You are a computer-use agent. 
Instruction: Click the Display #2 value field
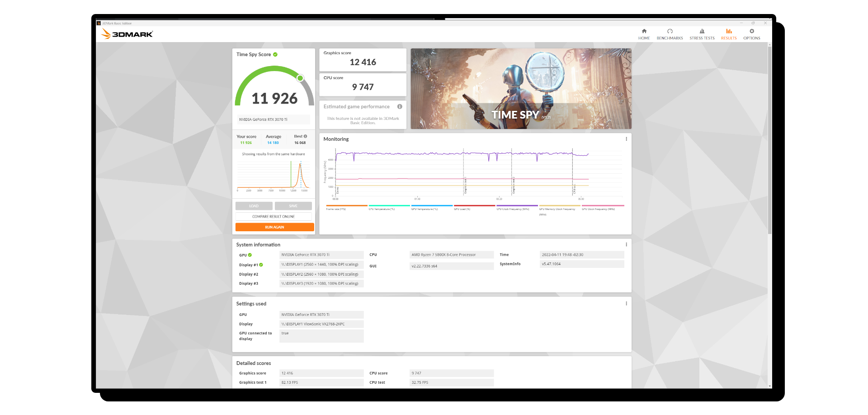coord(321,274)
